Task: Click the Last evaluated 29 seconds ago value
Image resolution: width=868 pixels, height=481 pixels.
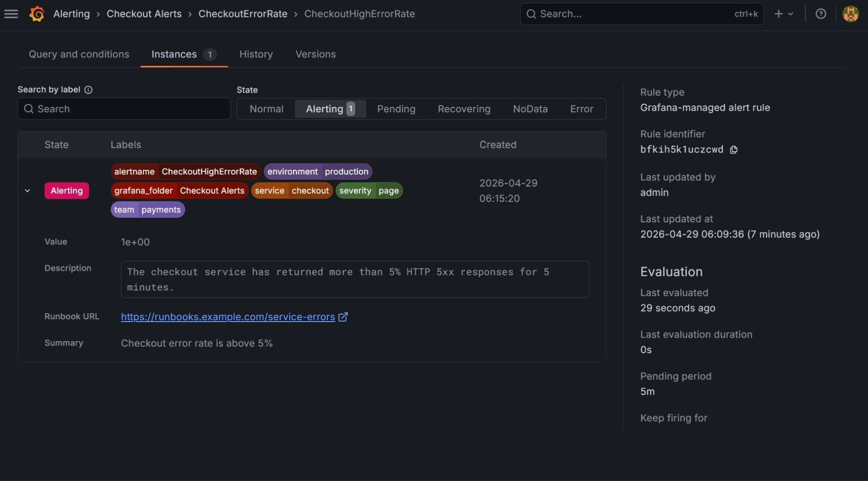Action: (678, 308)
